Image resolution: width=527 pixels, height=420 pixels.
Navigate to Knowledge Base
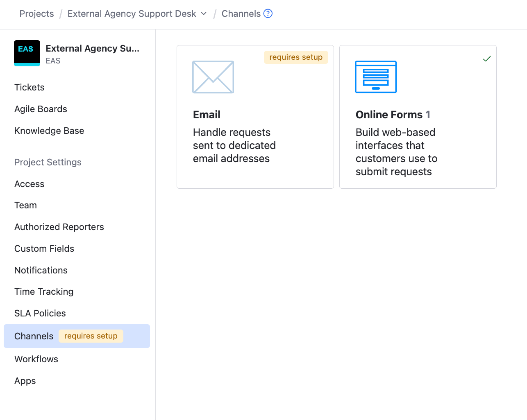(49, 131)
